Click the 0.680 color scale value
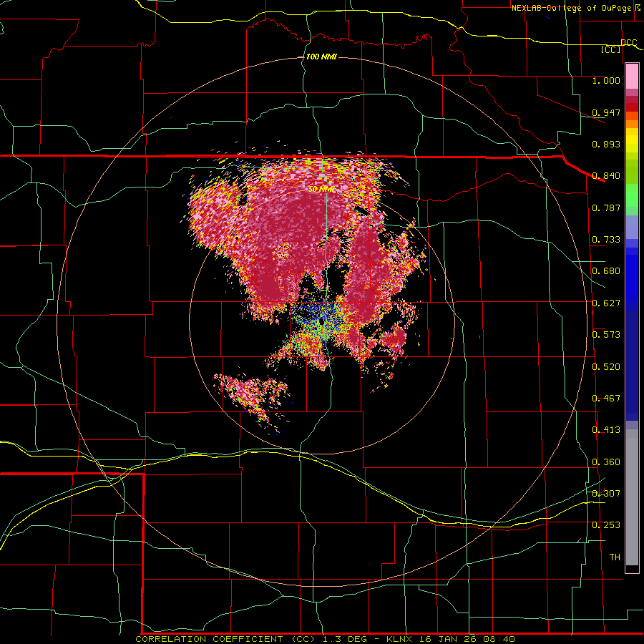This screenshot has height=644, width=644. point(606,271)
